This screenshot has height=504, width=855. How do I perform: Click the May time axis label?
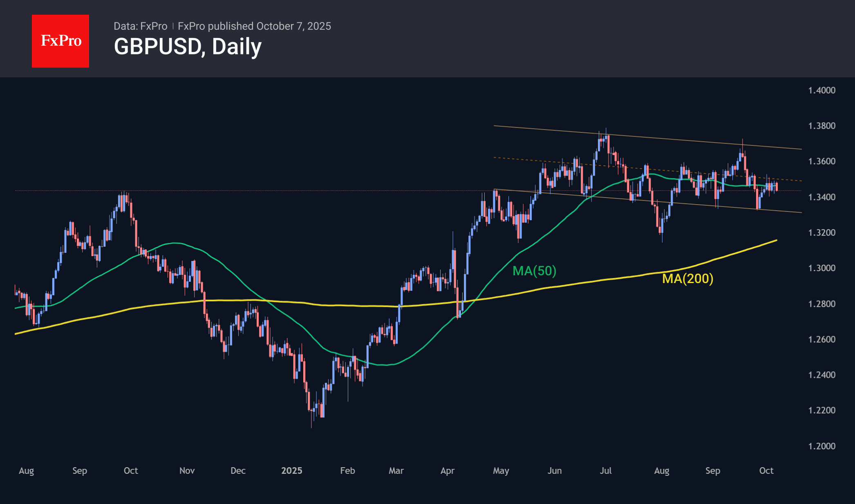click(x=501, y=471)
